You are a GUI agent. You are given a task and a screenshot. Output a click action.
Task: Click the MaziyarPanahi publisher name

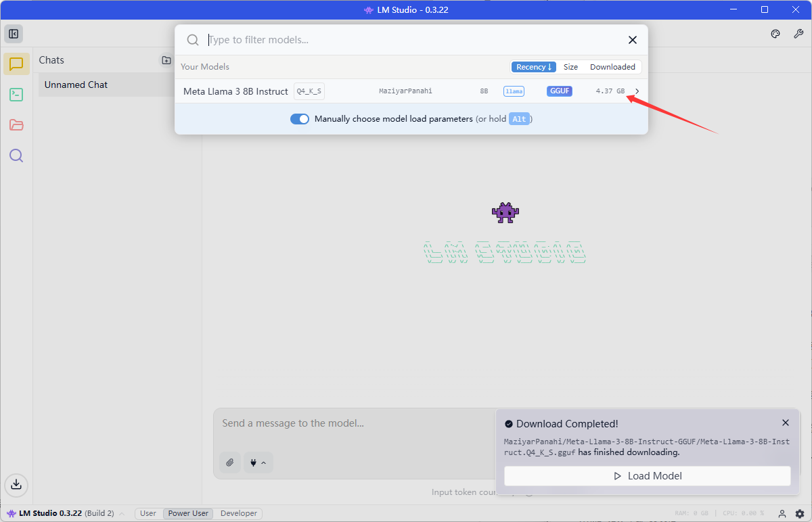tap(405, 91)
